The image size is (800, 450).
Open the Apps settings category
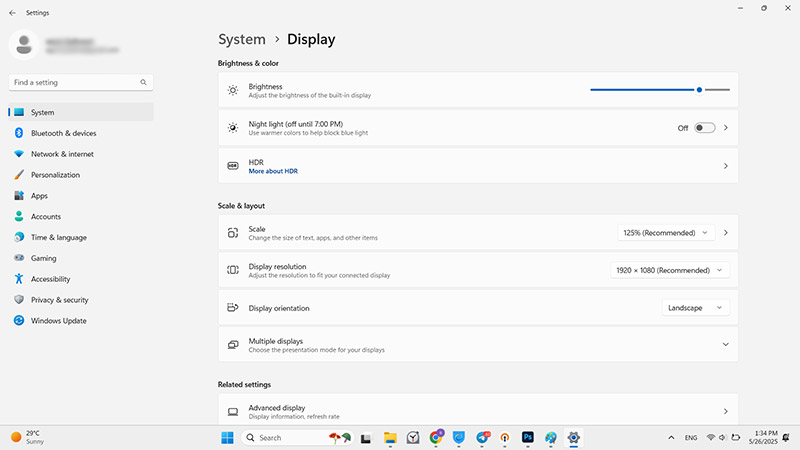[81, 196]
